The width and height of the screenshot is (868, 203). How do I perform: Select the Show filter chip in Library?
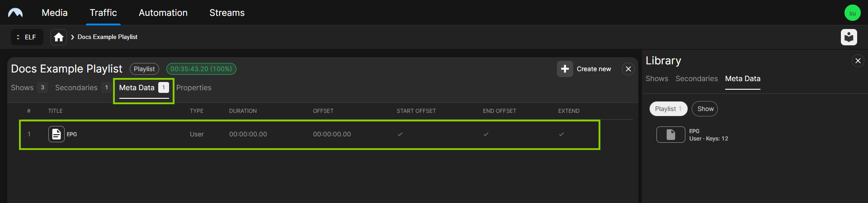click(705, 109)
